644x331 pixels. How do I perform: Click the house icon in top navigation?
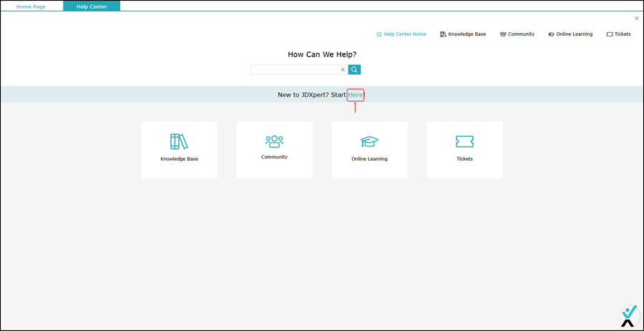pyautogui.click(x=379, y=34)
